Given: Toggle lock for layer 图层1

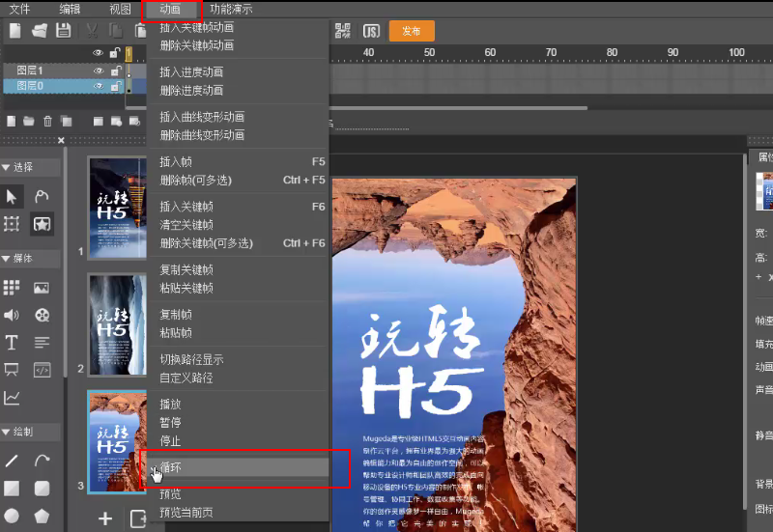Looking at the screenshot, I should 115,70.
